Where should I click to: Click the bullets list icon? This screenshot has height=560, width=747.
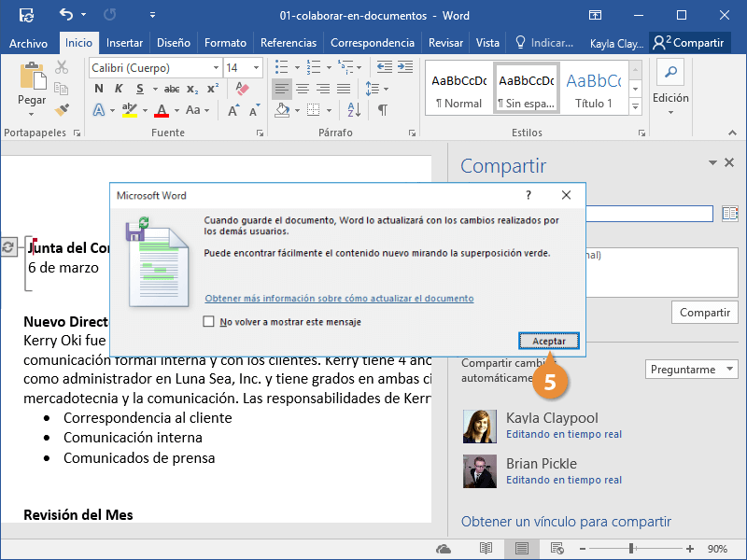[282, 67]
